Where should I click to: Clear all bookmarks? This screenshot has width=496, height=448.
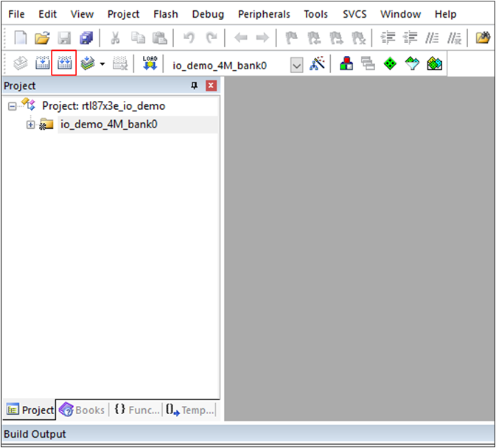coord(358,38)
